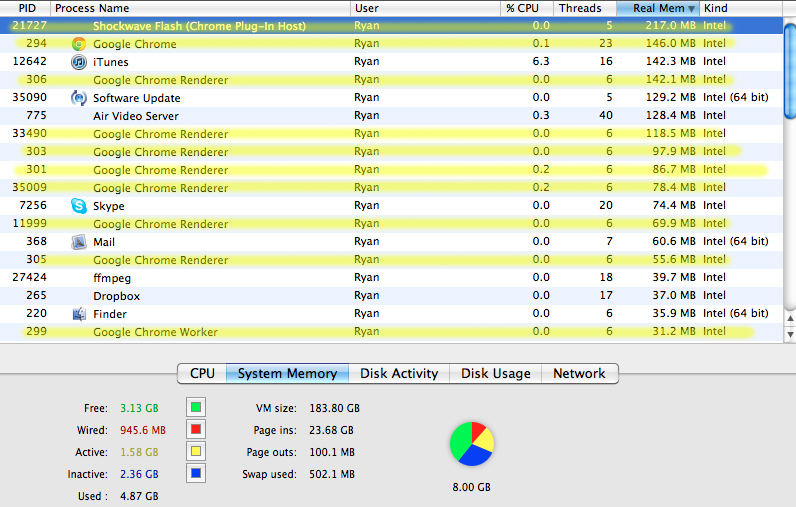Select the ffmpeg process row
The image size is (796, 507).
point(391,278)
